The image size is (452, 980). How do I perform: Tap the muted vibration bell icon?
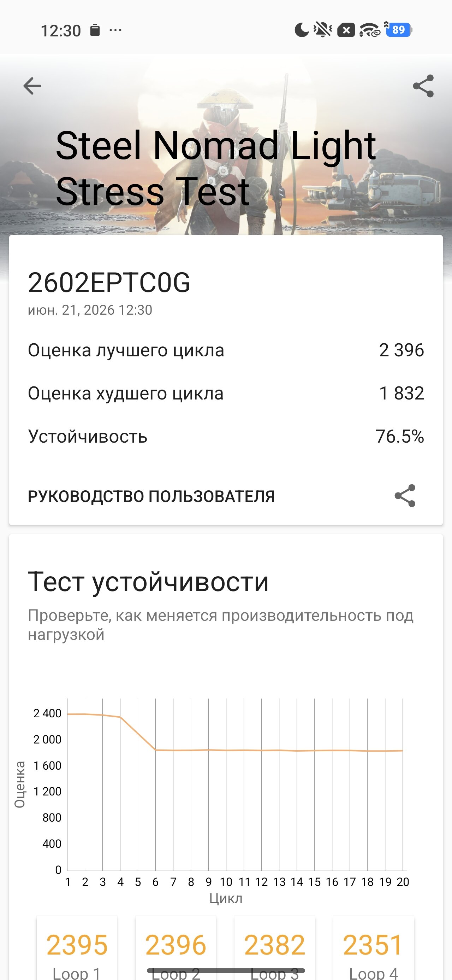[323, 30]
